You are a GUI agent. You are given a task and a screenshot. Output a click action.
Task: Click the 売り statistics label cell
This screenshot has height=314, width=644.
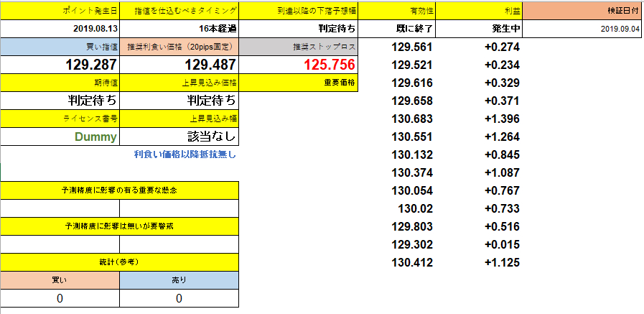[x=179, y=280]
